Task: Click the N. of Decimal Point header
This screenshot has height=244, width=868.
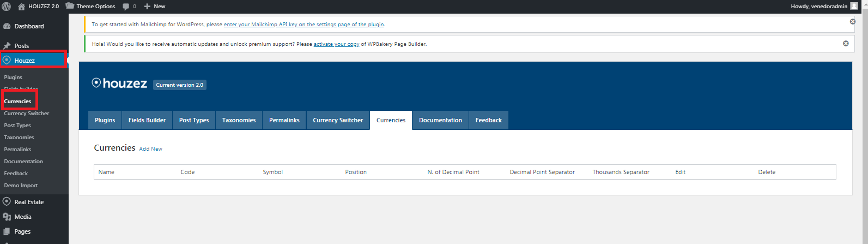Action: click(453, 172)
